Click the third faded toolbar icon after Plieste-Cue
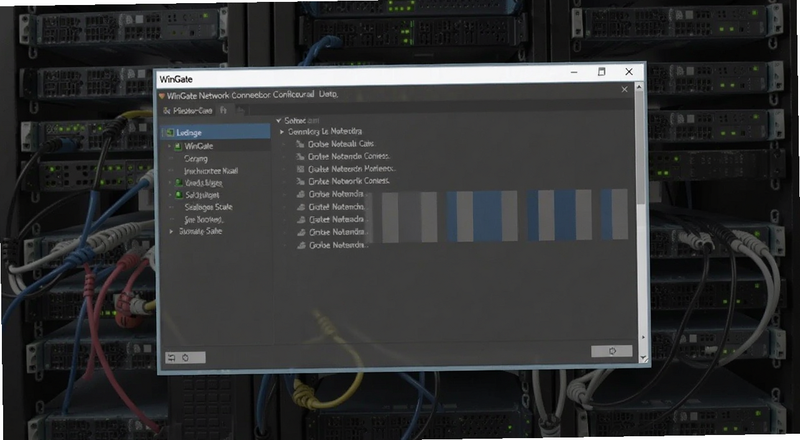The width and height of the screenshot is (800, 440). pyautogui.click(x=241, y=110)
